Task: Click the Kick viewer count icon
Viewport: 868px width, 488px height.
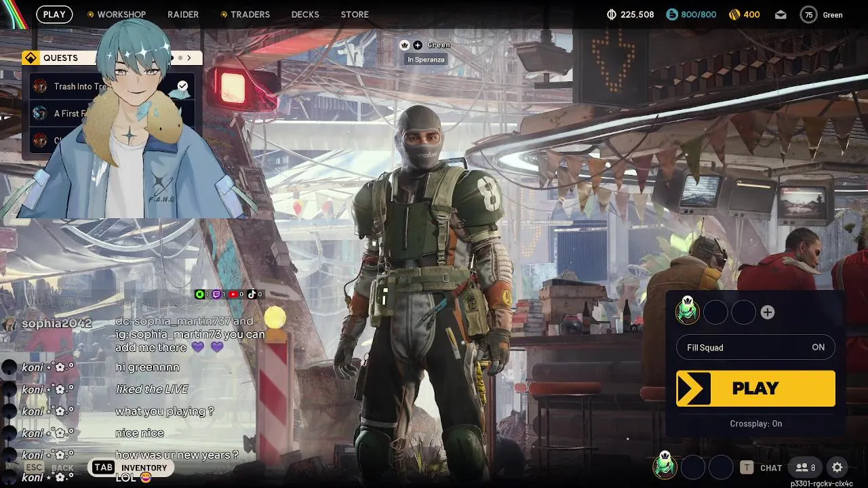Action: [x=199, y=294]
